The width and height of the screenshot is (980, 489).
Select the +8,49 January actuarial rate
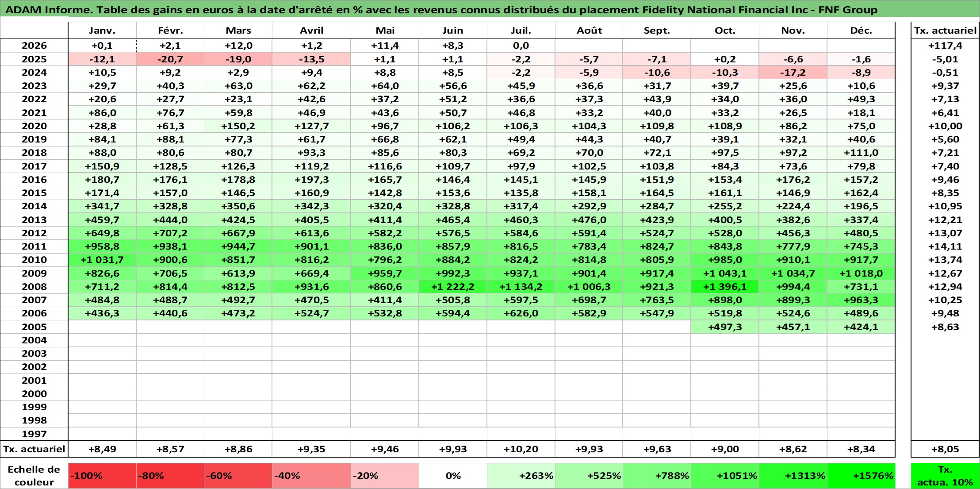[102, 449]
